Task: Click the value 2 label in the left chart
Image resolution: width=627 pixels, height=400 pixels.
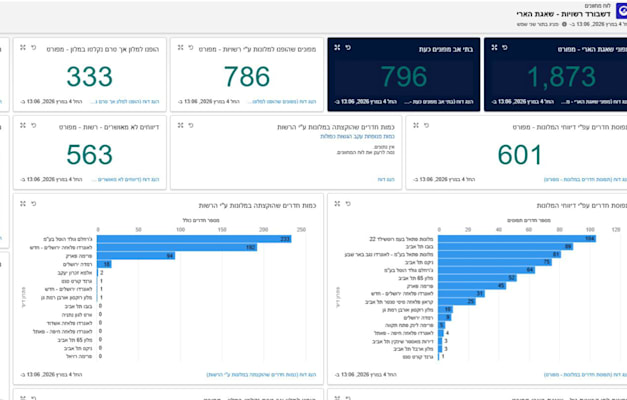Action: [x=102, y=272]
